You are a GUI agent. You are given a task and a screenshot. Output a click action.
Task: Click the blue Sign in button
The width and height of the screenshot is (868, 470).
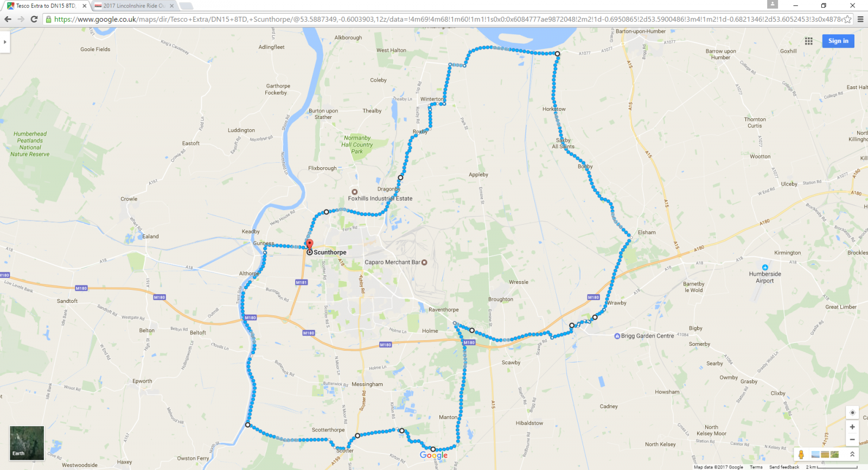[x=838, y=41]
